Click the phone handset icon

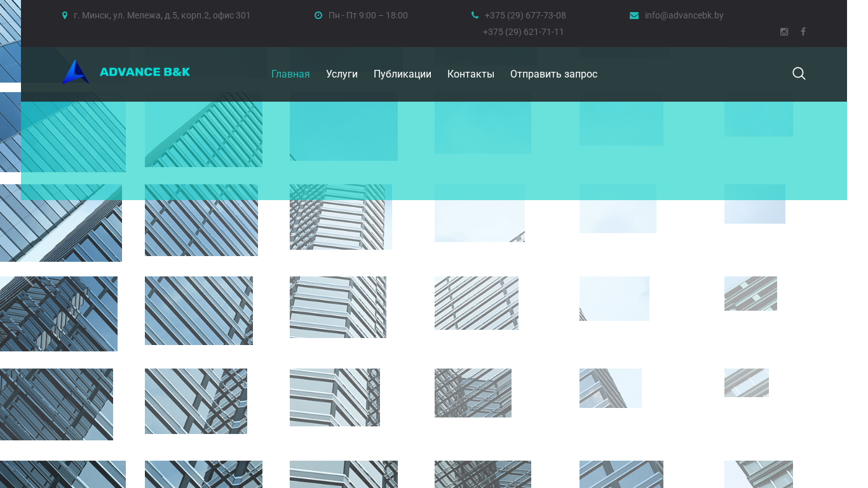tap(475, 15)
